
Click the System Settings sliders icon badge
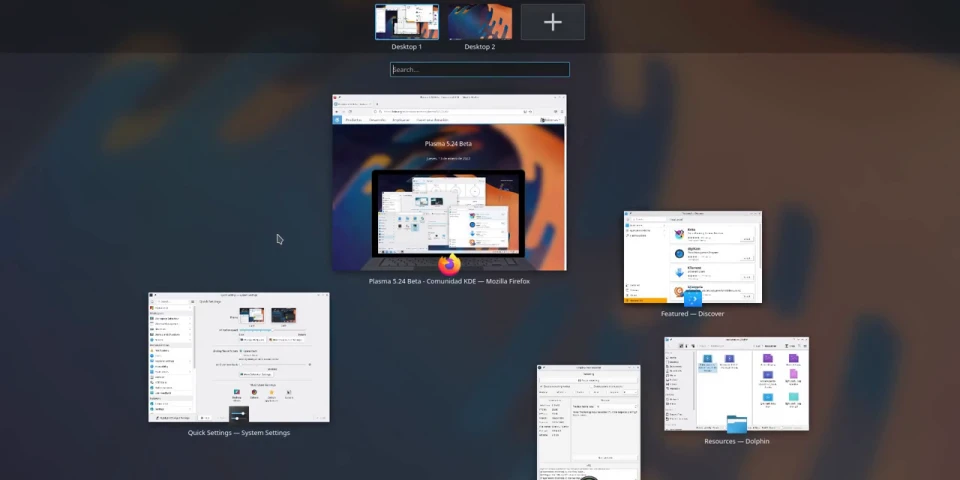pos(238,414)
